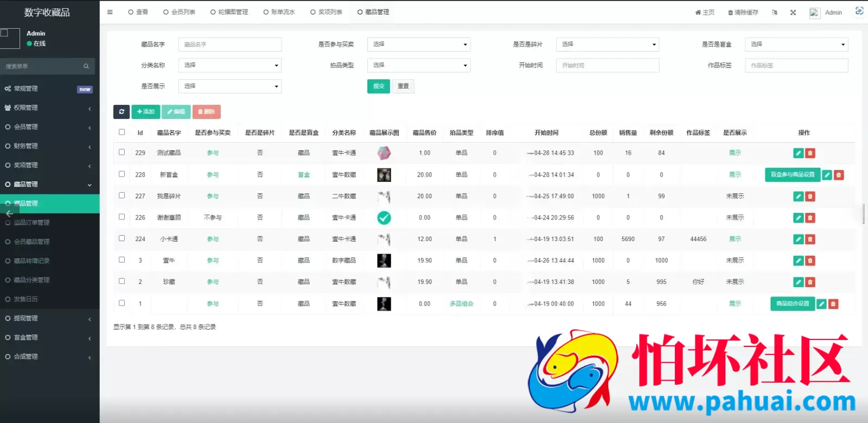Open 藏品订单管理 in sidebar
This screenshot has height=423, width=868.
[x=50, y=223]
